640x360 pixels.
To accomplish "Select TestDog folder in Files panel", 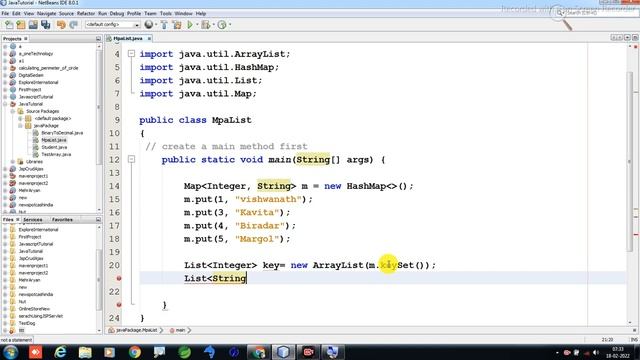I will point(27,323).
